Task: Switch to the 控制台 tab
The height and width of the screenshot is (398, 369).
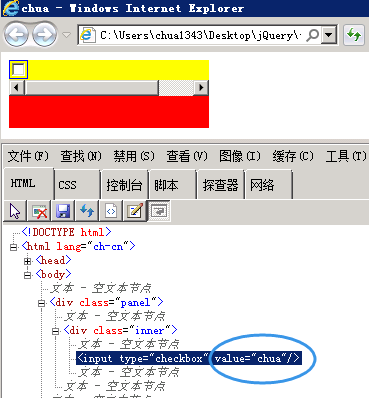Action: click(x=124, y=184)
